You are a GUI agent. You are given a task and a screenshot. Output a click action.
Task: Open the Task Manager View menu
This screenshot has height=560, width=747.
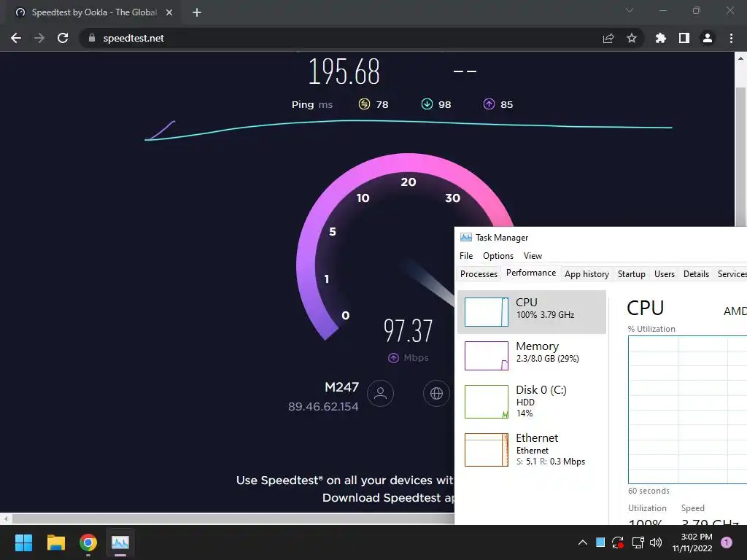[x=533, y=256]
